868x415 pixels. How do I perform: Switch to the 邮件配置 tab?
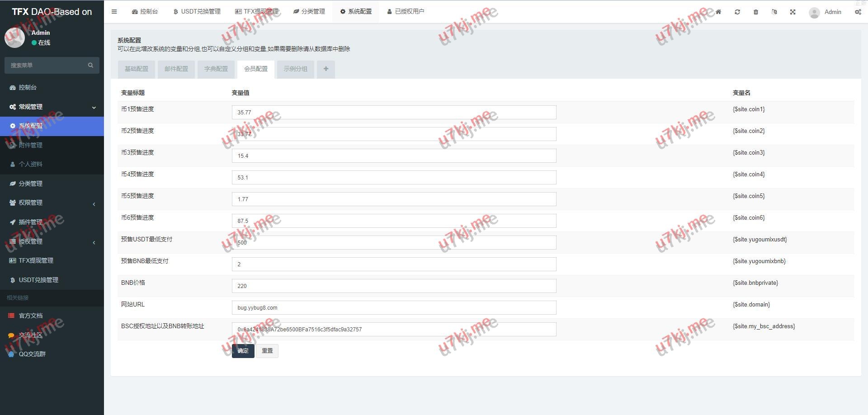point(176,69)
